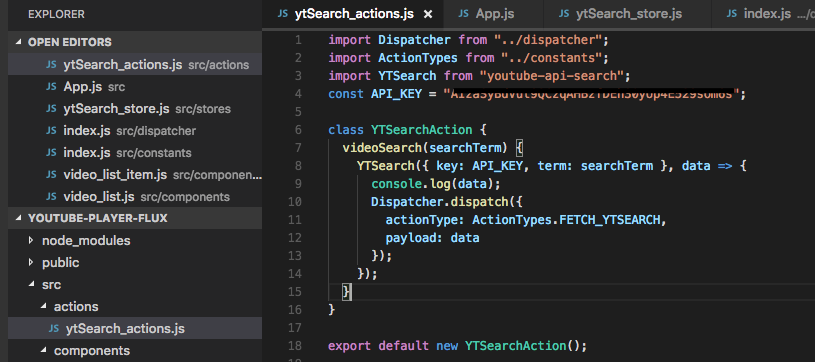Click JS icon beside video_list_item.js
815x362 pixels.
click(51, 175)
